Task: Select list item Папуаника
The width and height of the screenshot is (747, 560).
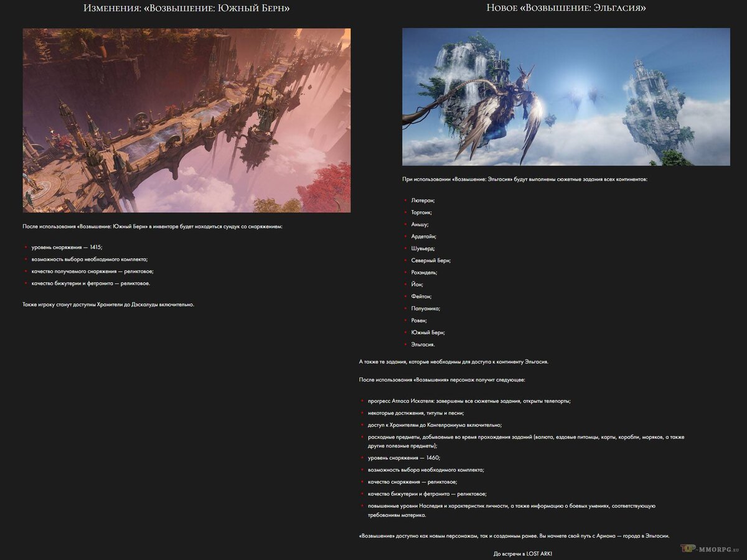Action: click(x=426, y=308)
